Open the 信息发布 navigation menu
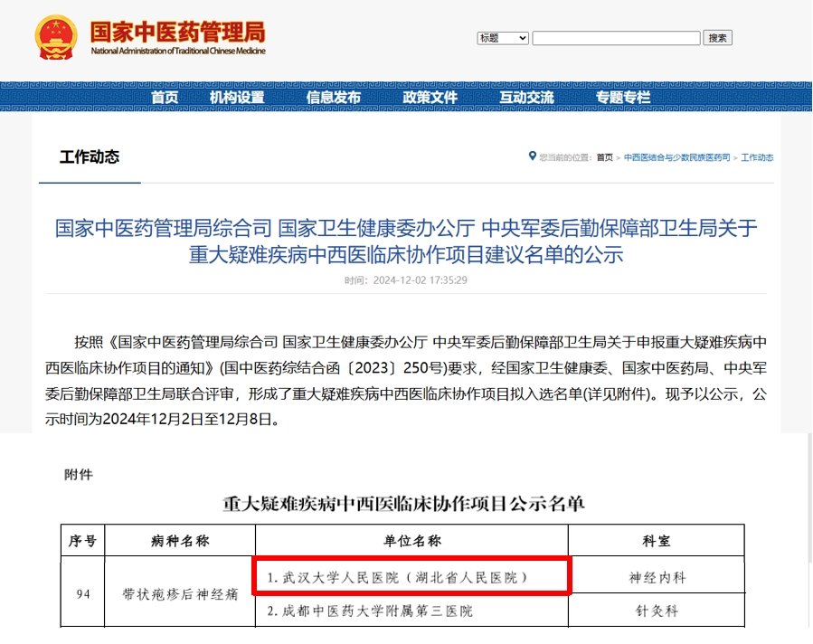Viewport: 813px width, 644px height. [334, 97]
